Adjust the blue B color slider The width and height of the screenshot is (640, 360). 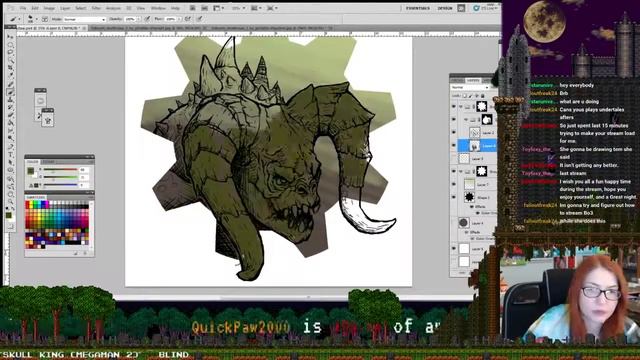click(x=60, y=185)
